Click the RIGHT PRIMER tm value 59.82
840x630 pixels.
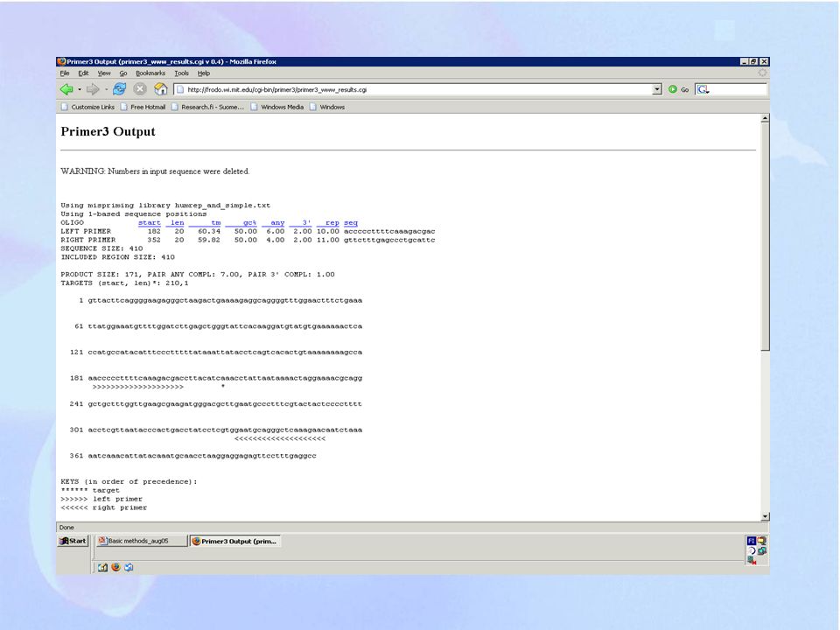point(209,240)
